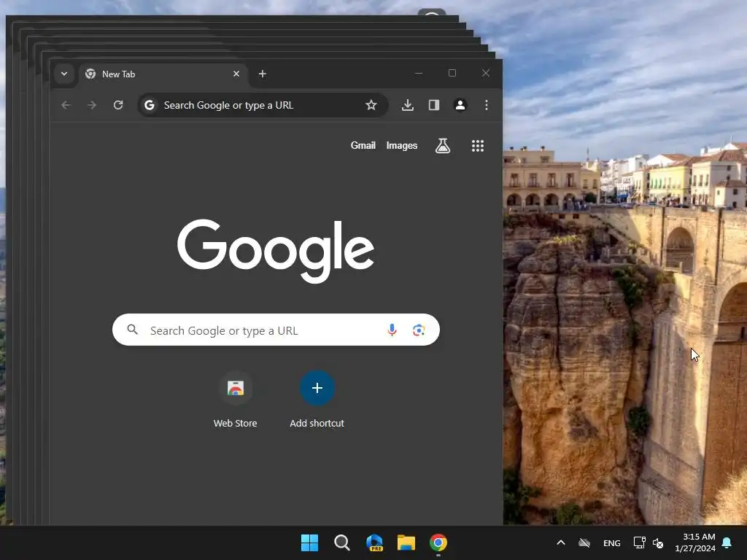Click the Google G icon in address bar
747x560 pixels.
[150, 105]
